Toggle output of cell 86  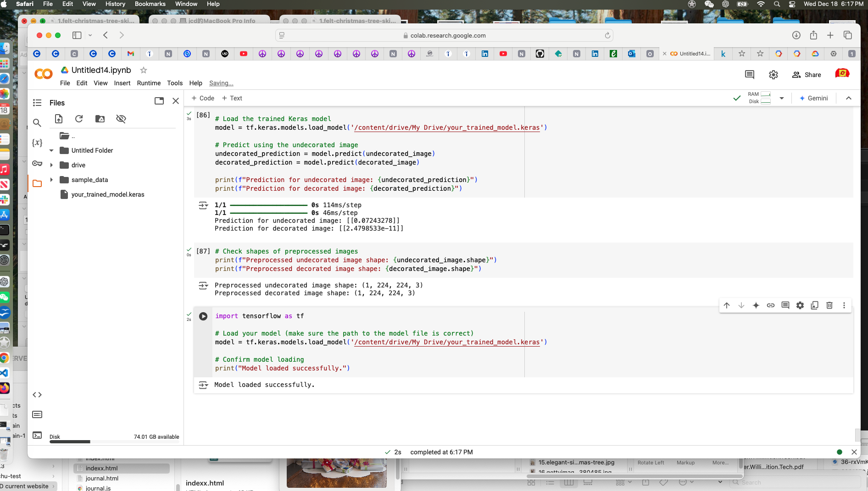(203, 205)
